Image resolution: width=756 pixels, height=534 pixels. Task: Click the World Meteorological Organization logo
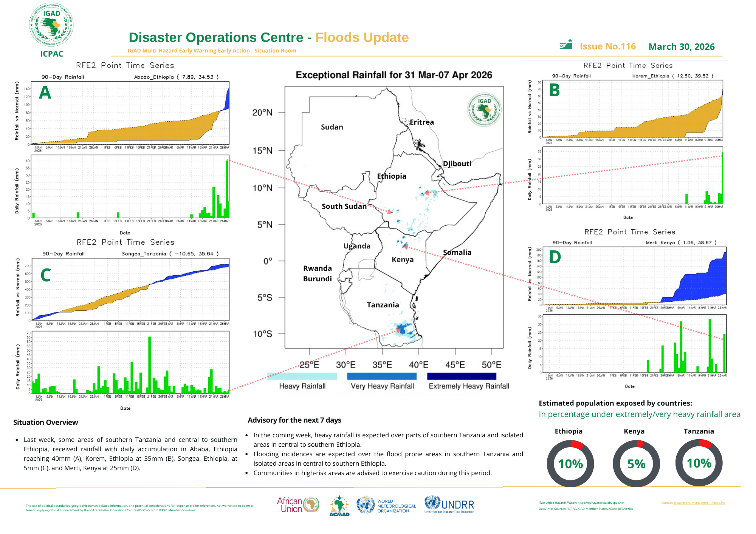386,505
